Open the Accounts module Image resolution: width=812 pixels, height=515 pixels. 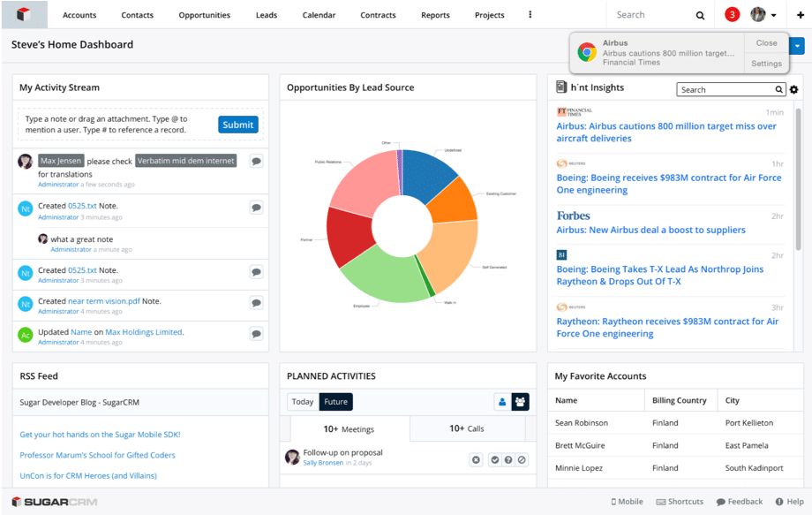coord(79,15)
